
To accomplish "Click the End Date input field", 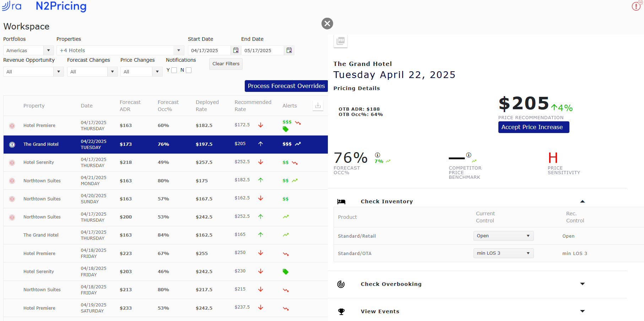I will click(263, 50).
